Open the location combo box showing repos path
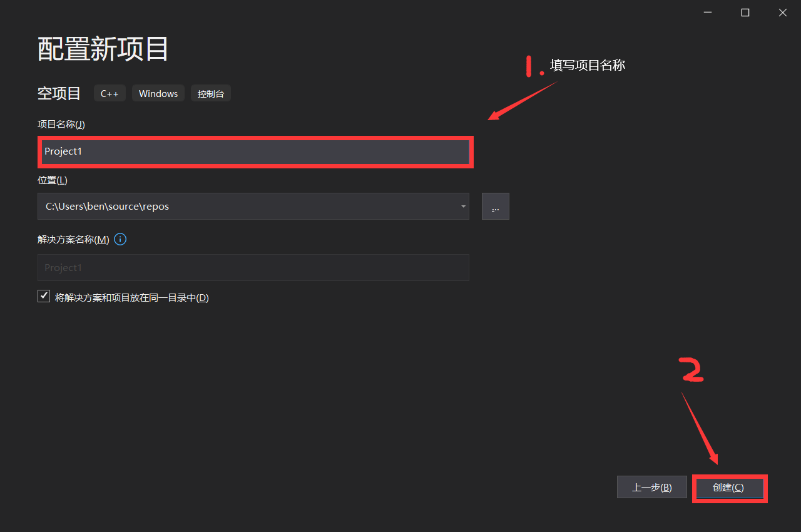Viewport: 801px width, 532px height. tap(250, 206)
